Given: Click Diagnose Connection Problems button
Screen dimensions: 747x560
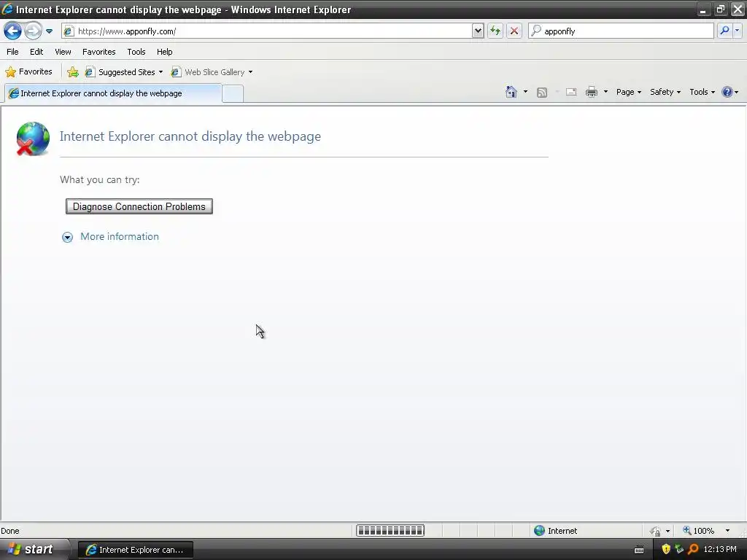Looking at the screenshot, I should tap(139, 206).
